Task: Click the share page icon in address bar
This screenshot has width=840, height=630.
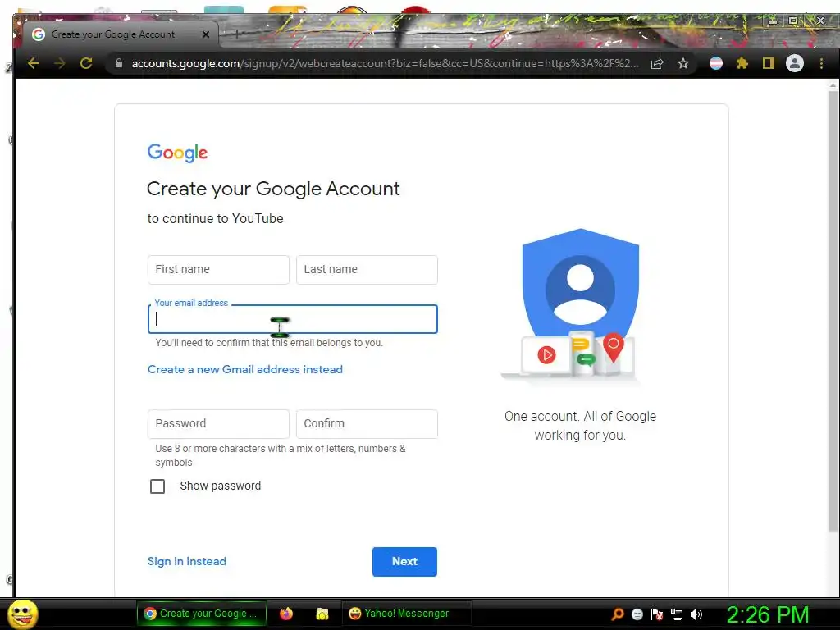Action: click(x=657, y=63)
